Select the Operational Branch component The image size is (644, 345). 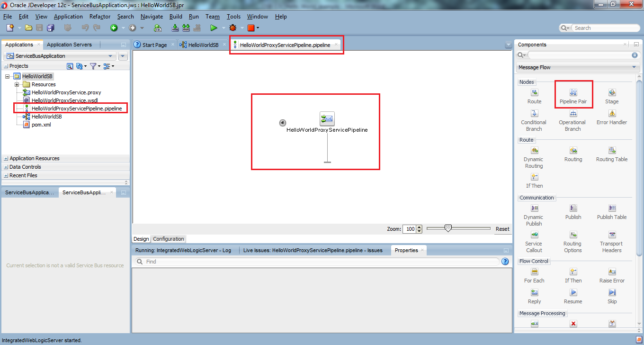pyautogui.click(x=572, y=121)
